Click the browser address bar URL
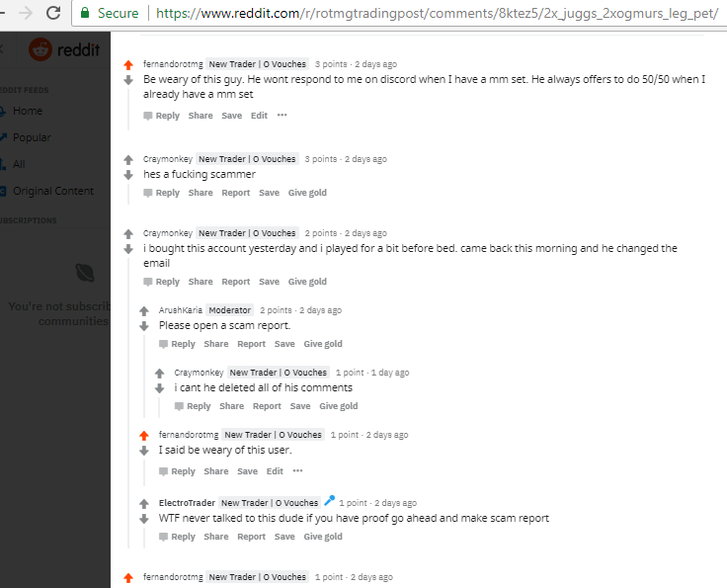Image resolution: width=727 pixels, height=588 pixels. 437,13
